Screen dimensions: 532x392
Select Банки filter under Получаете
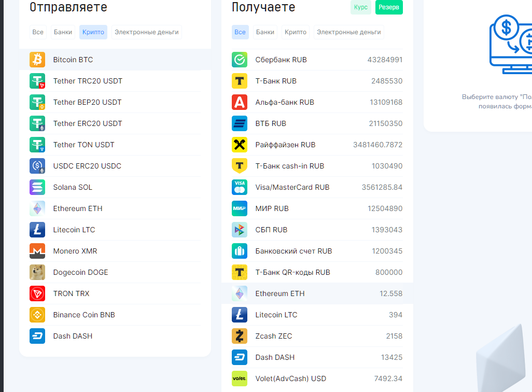(265, 32)
